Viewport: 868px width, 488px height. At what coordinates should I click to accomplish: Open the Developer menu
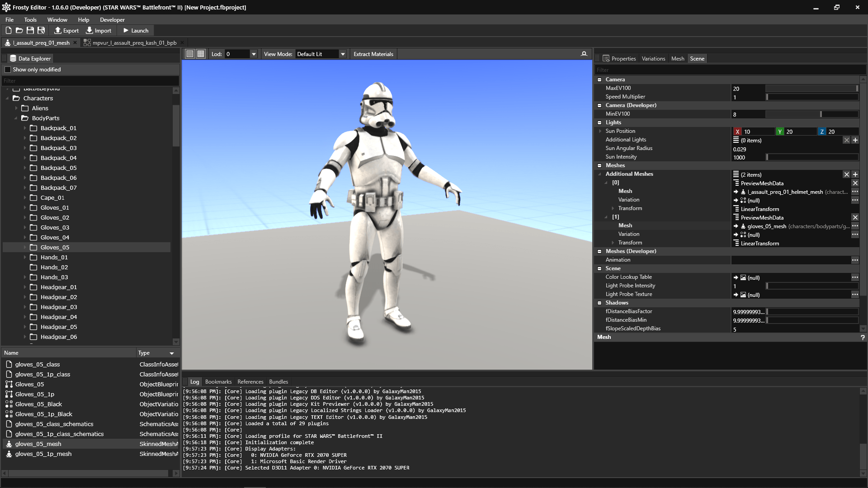112,19
